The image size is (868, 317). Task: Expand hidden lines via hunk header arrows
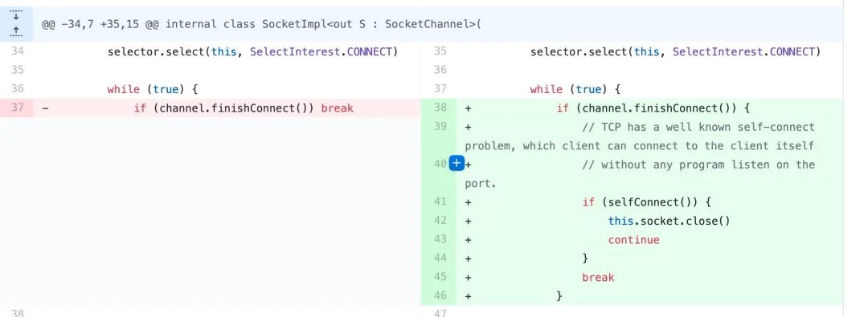pos(16,24)
